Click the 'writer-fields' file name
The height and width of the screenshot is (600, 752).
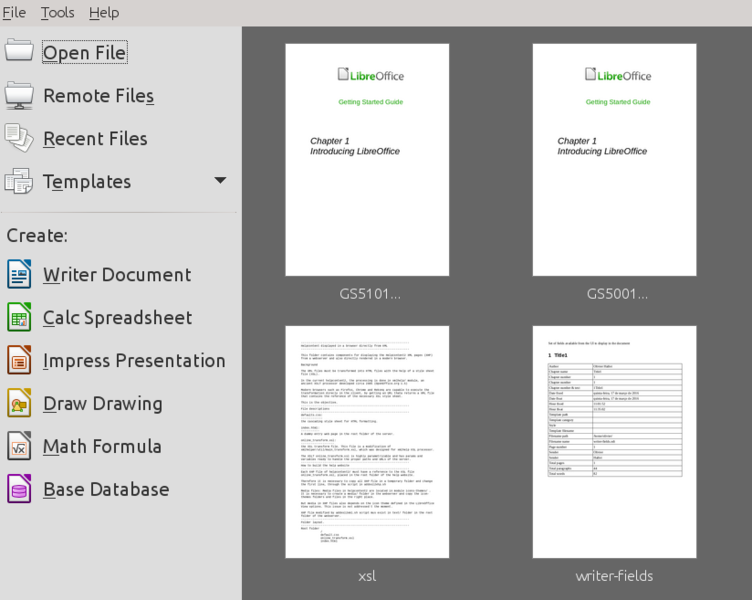[x=614, y=576]
